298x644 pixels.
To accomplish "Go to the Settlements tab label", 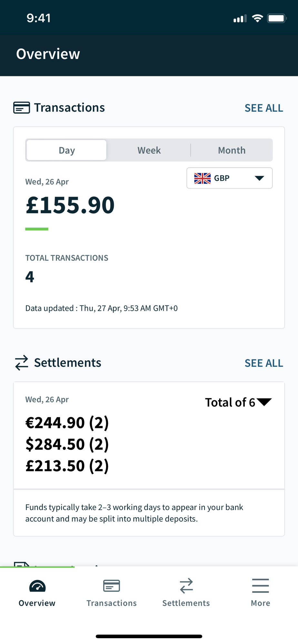I will pos(186,603).
